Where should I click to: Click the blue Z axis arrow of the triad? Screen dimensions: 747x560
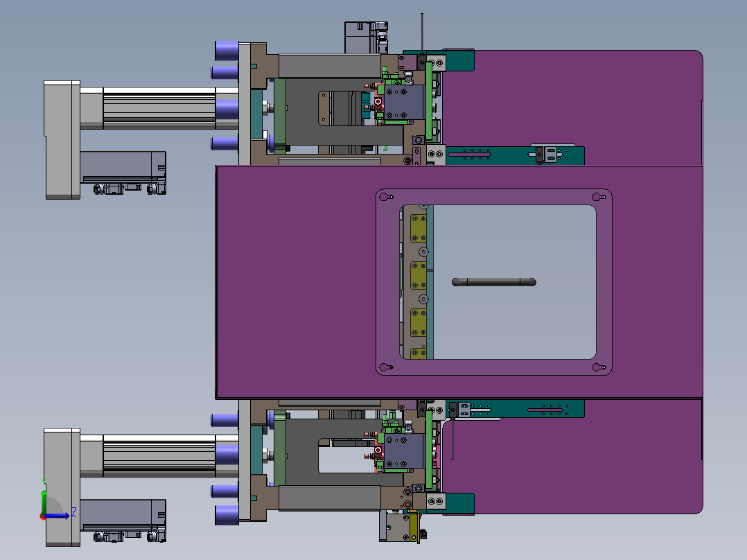(x=58, y=516)
